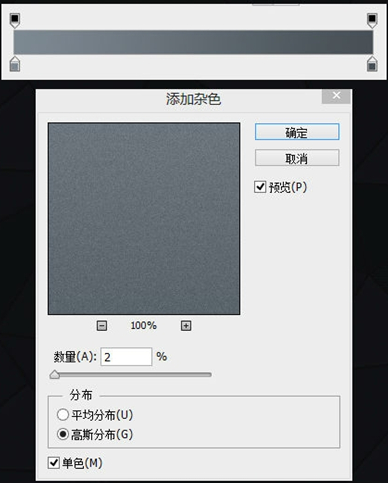Viewport: 388px width, 483px height.
Task: Click the noise preview thumbnail area
Action: [x=144, y=219]
